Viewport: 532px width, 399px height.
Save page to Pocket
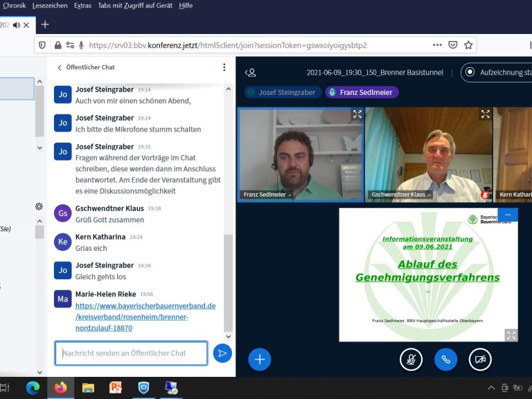pyautogui.click(x=453, y=45)
